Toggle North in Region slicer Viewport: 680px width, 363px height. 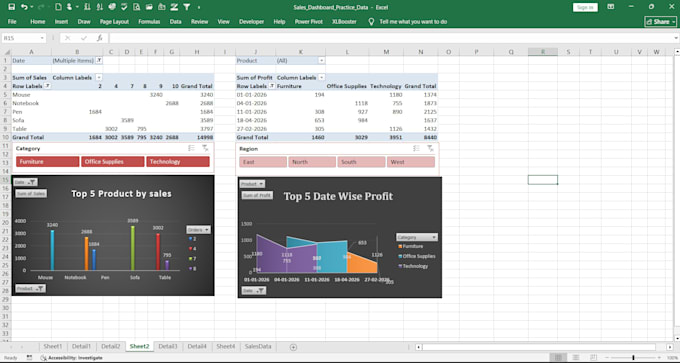tap(312, 162)
